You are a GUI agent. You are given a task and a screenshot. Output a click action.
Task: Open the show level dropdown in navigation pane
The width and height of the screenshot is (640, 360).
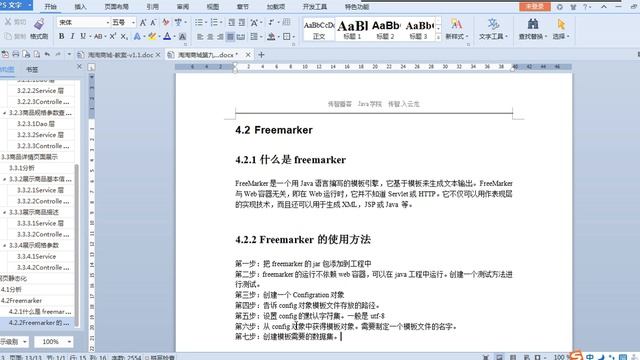(x=24, y=342)
